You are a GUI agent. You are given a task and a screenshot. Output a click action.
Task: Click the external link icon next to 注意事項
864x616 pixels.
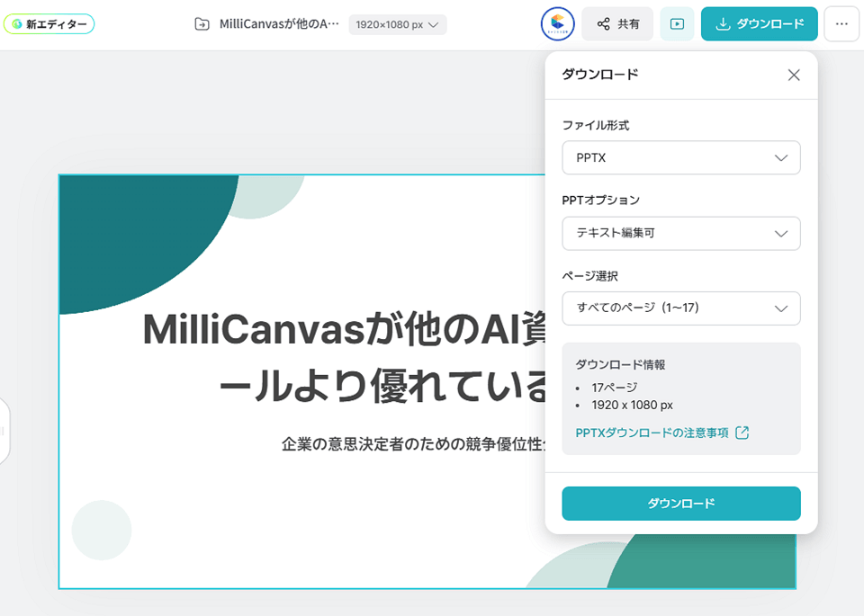(x=742, y=433)
